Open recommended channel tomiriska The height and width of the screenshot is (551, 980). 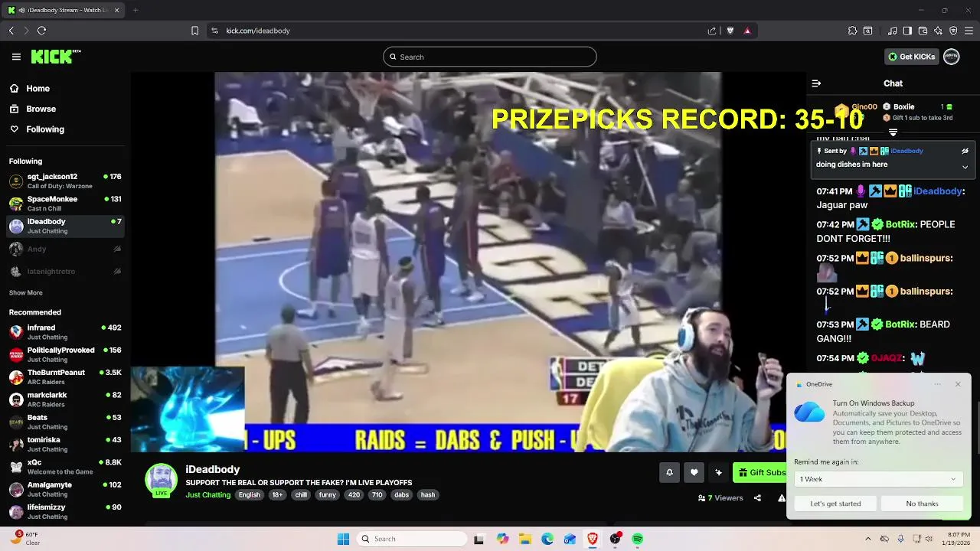tap(65, 445)
